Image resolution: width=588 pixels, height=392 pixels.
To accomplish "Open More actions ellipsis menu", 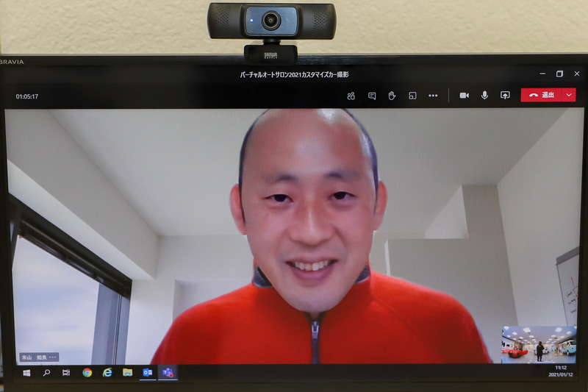I will pyautogui.click(x=433, y=96).
